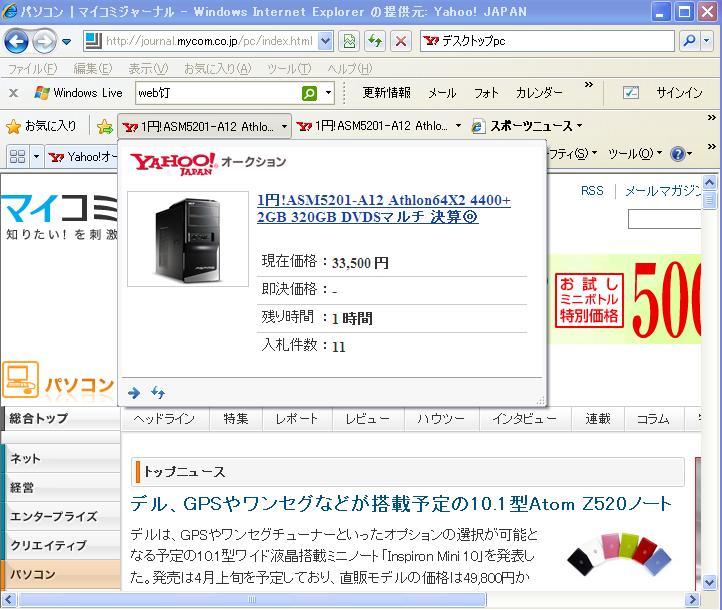Viewport: 722px width, 610px height.
Task: Open the Live search options arrow
Action: (328, 93)
